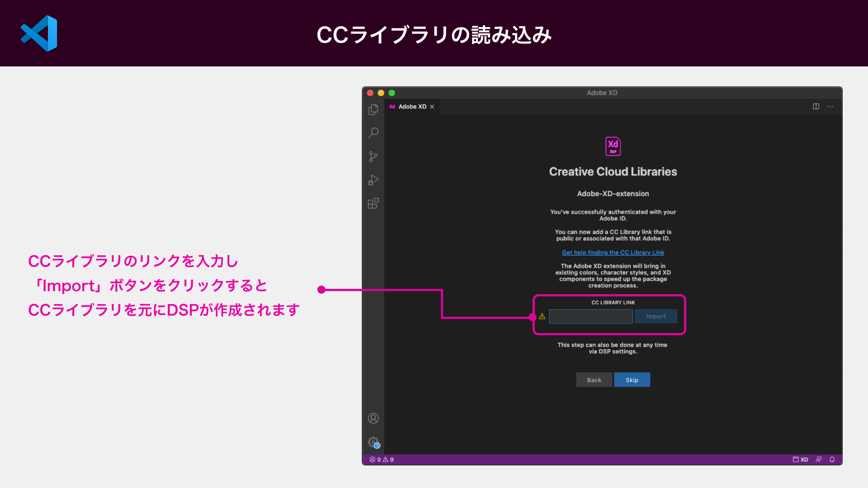Open the Accounts icon in activity bar
This screenshot has width=868, height=488.
pyautogui.click(x=373, y=418)
